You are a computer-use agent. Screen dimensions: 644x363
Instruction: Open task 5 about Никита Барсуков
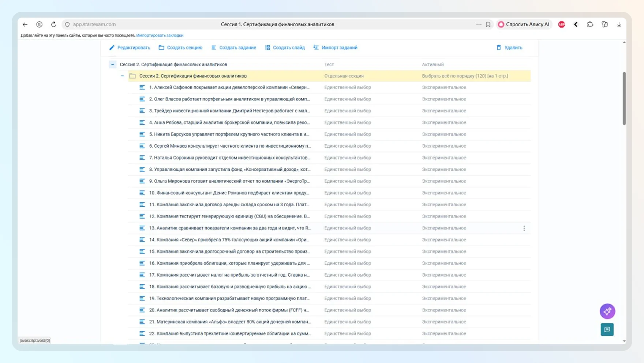229,134
